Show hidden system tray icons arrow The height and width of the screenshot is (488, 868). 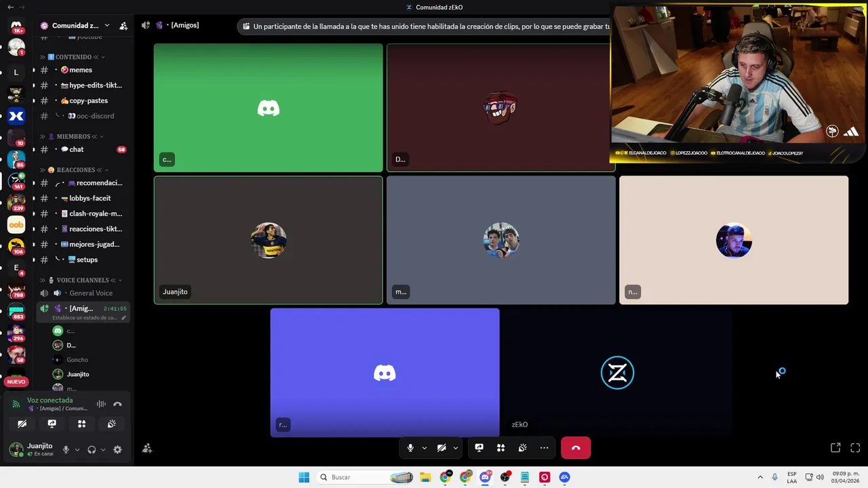[760, 477]
